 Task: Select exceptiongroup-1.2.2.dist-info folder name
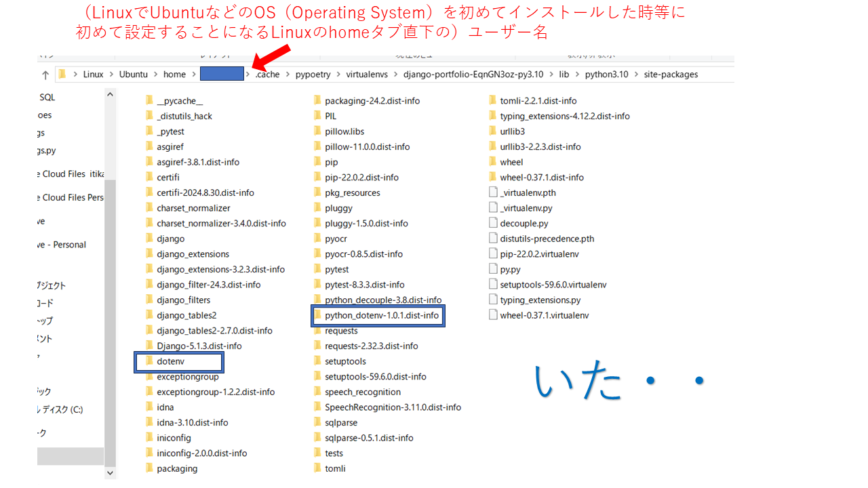[216, 392]
